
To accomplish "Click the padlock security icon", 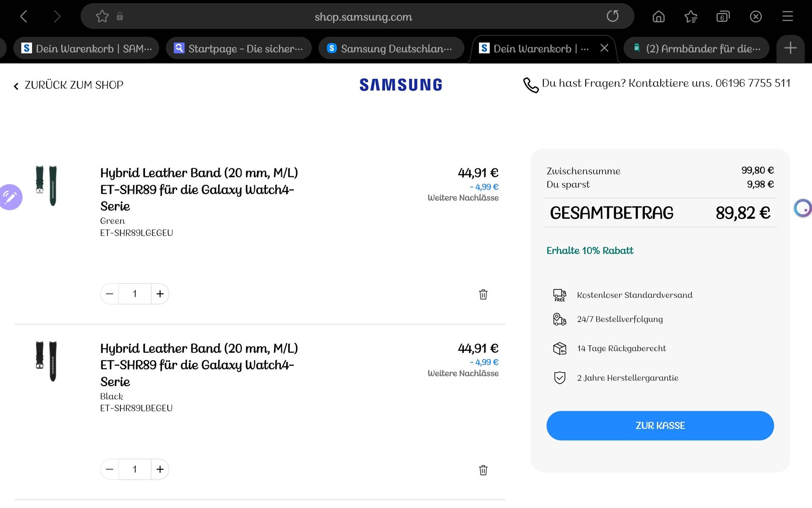I will [120, 17].
